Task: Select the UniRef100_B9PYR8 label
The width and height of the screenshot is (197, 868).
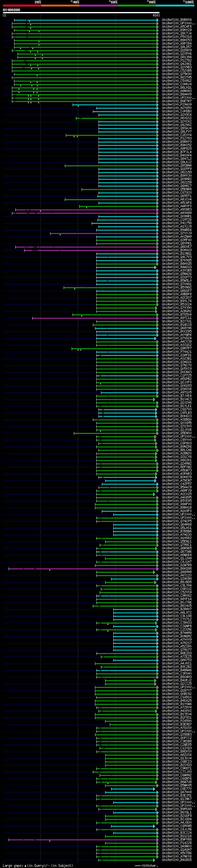Action: [x=177, y=840]
